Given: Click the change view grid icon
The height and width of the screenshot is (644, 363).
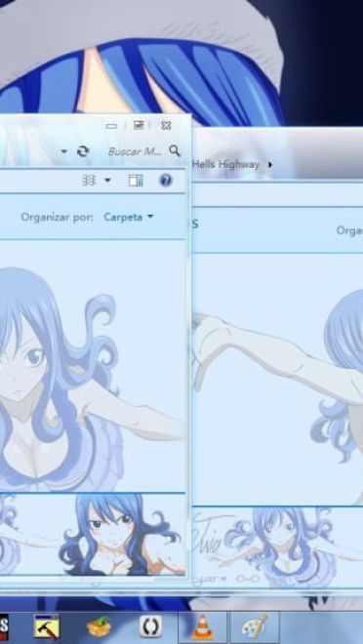Looking at the screenshot, I should click(89, 180).
